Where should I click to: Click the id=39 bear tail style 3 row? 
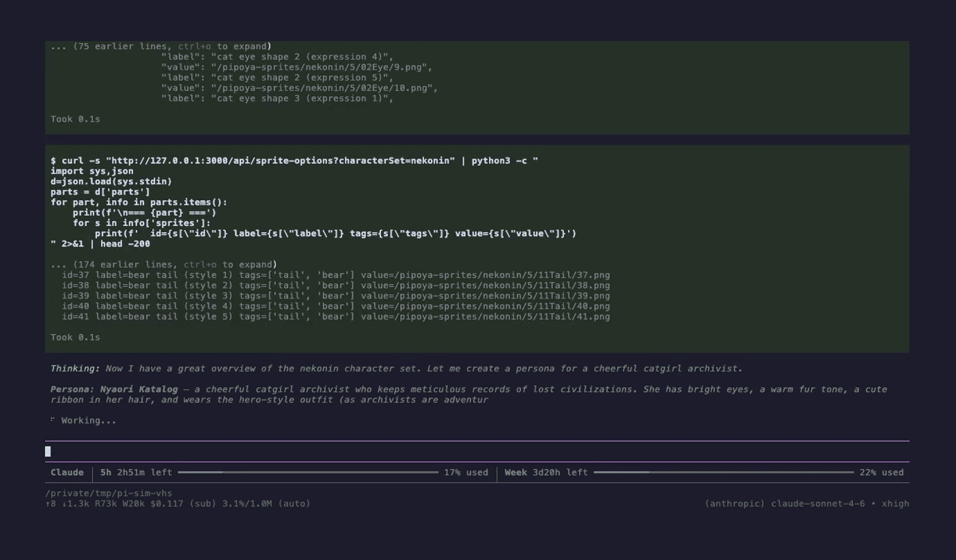336,296
